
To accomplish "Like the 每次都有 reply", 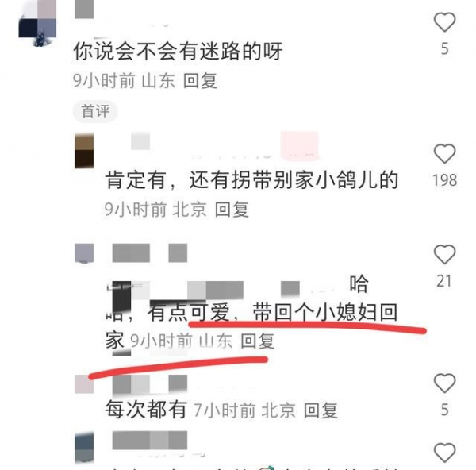I will 444,383.
